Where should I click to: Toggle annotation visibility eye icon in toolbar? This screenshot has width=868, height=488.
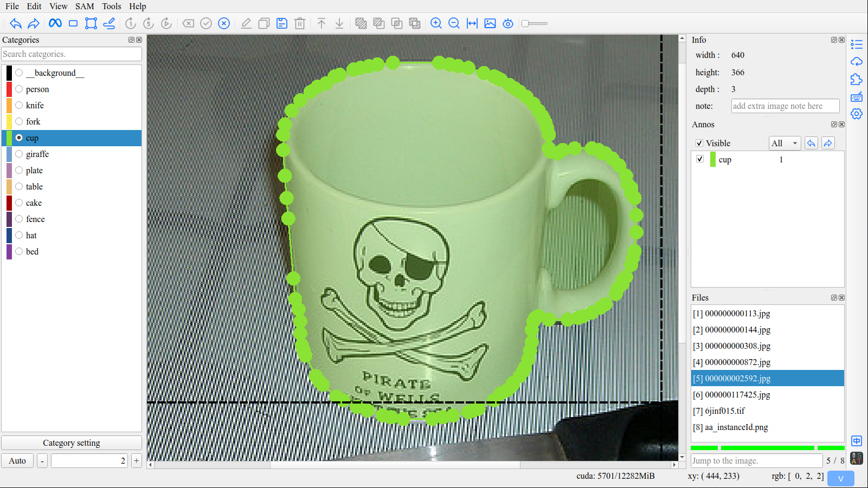tap(508, 23)
